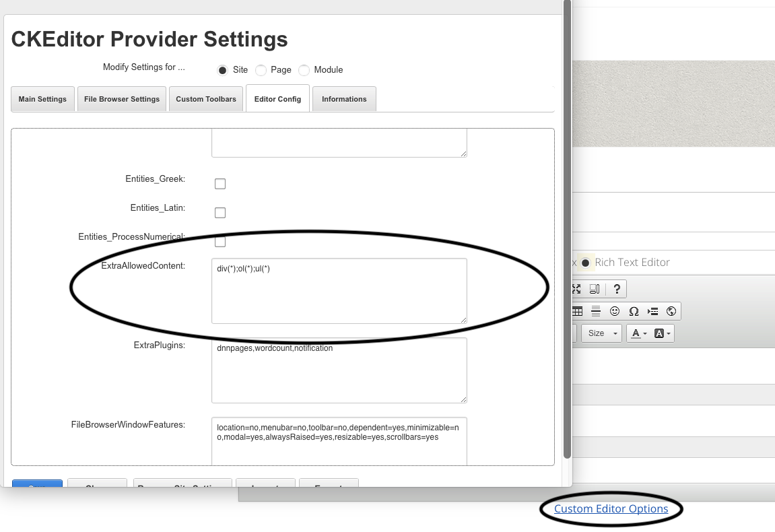Expand the text color dropdown

click(x=638, y=333)
